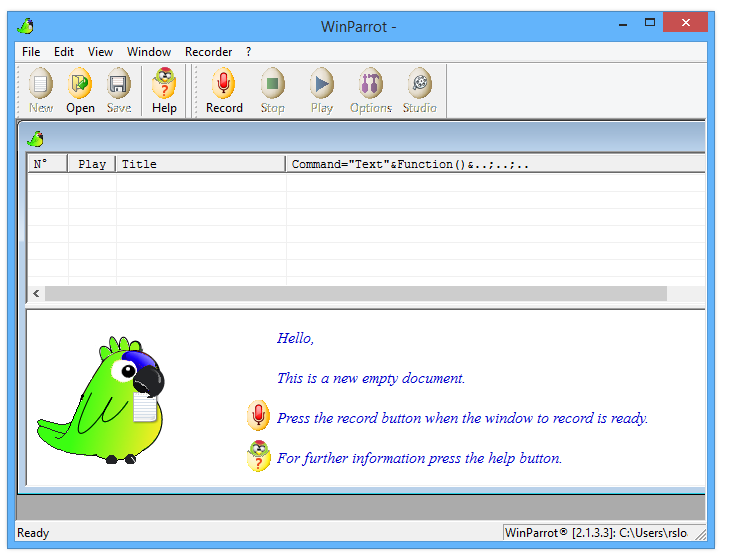
Task: Click the Play column header
Action: [92, 164]
